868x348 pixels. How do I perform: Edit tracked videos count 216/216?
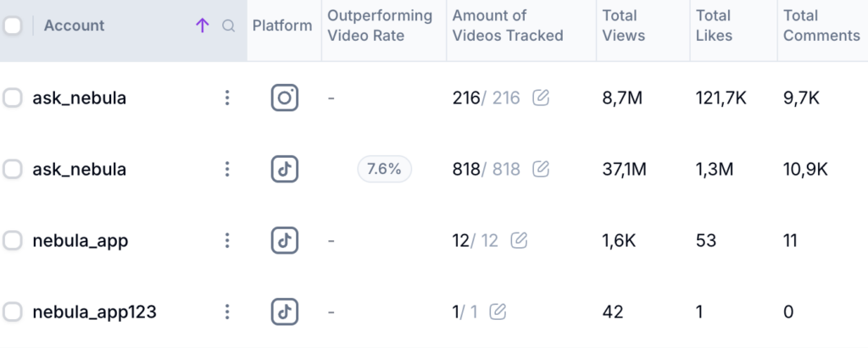tap(541, 98)
